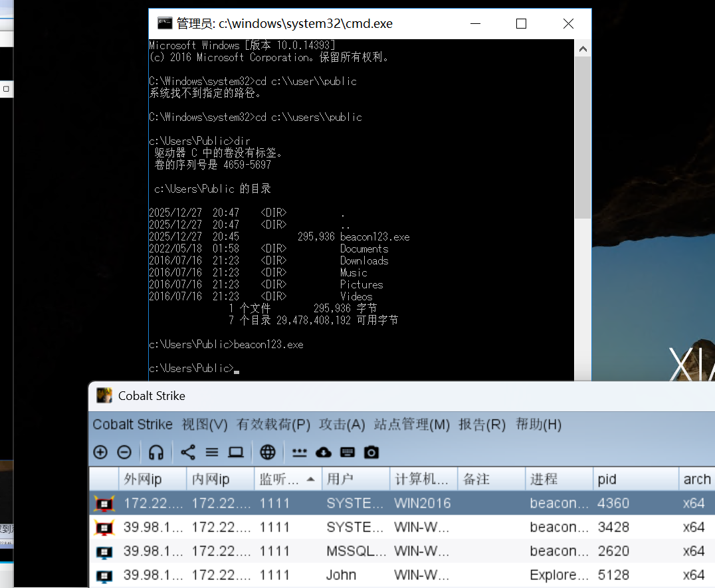Sort by the 用户 column header
The height and width of the screenshot is (588, 715).
[x=356, y=479]
